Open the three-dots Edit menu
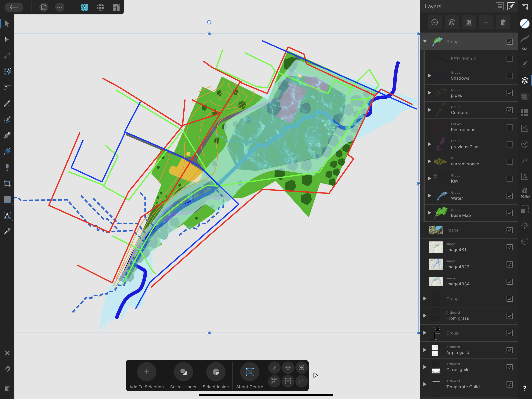The width and height of the screenshot is (532, 399). [x=60, y=7]
